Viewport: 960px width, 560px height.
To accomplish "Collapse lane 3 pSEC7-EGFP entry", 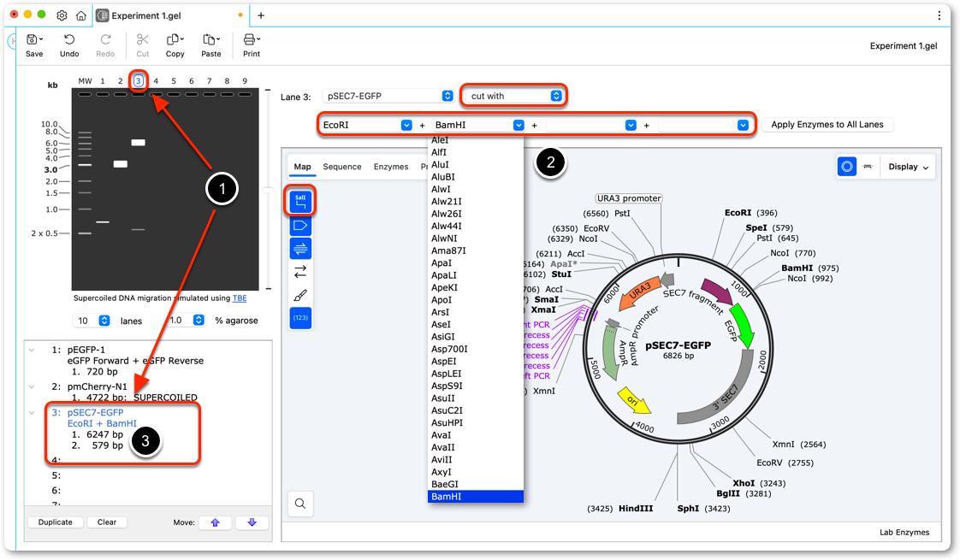I will point(32,412).
